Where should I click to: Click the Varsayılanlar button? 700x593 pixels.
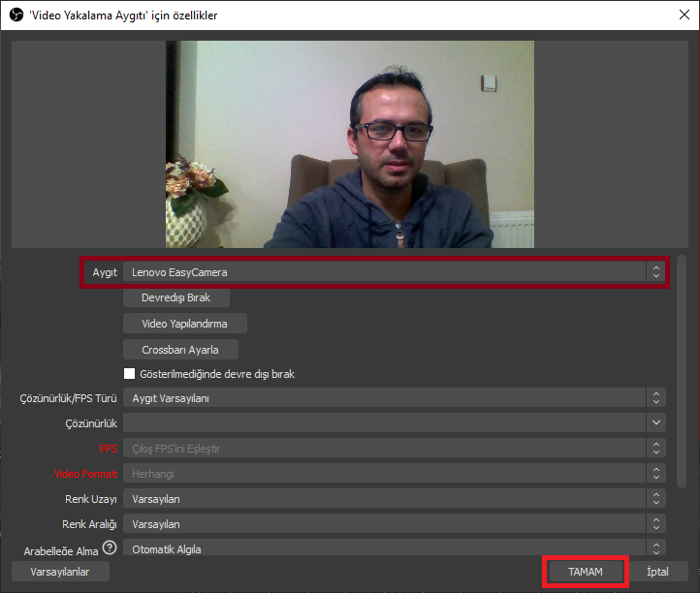coord(60,572)
